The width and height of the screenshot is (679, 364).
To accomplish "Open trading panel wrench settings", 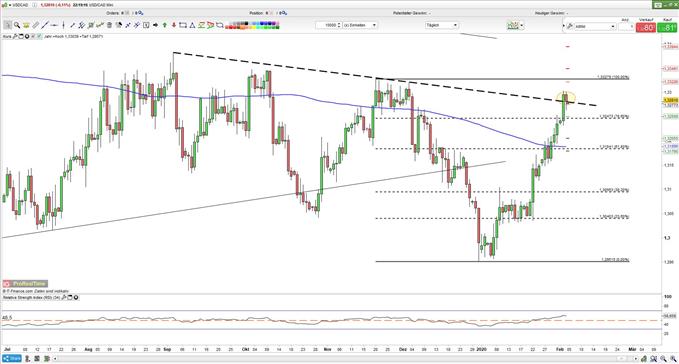I will [569, 26].
